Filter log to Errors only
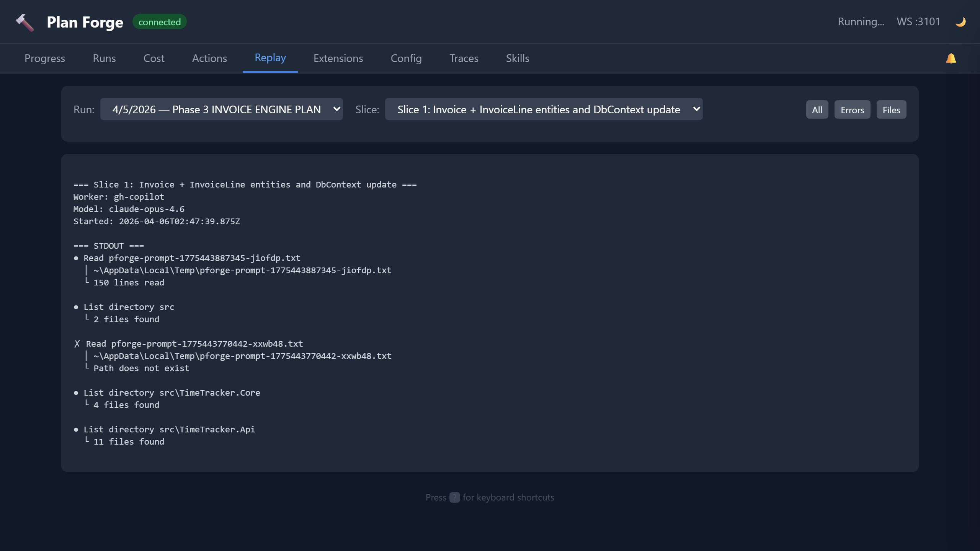980x551 pixels. 852,110
